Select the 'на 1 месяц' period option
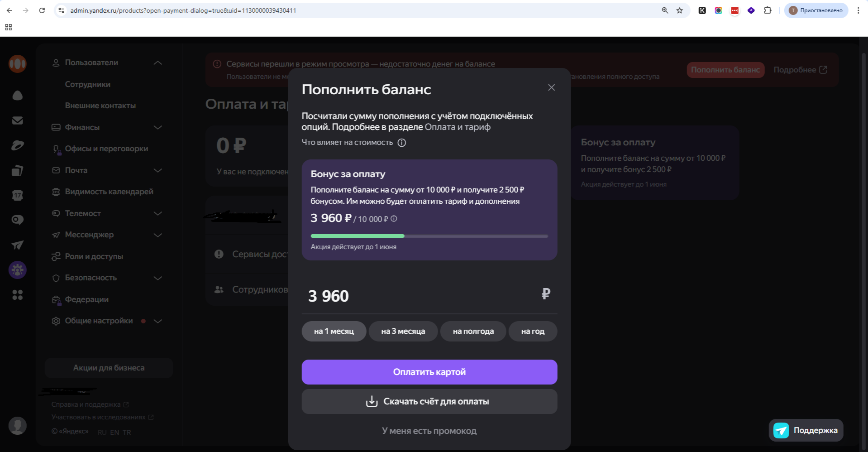Viewport: 868px width, 452px height. (334, 331)
